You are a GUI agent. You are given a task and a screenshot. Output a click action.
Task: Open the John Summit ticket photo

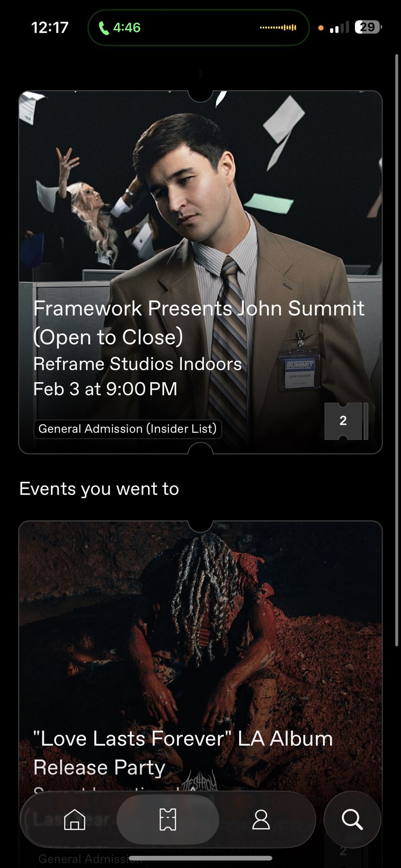200,190
